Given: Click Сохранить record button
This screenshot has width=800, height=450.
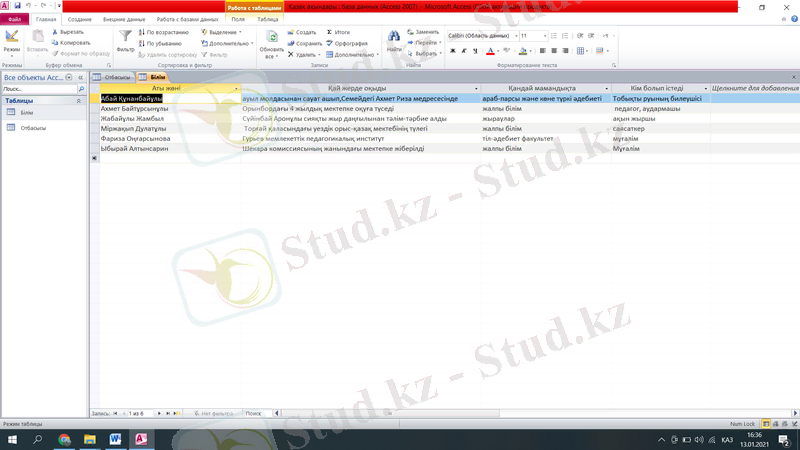Looking at the screenshot, I should (x=305, y=43).
